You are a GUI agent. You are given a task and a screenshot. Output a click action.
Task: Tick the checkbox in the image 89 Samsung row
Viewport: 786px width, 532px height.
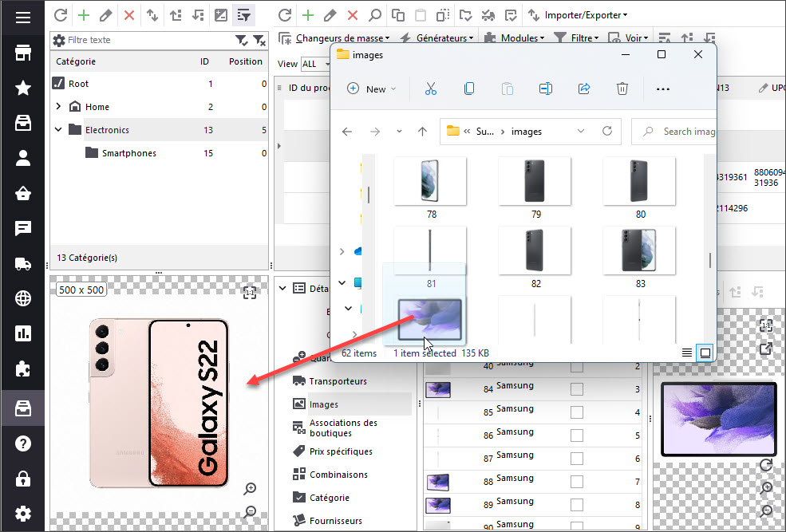coord(577,504)
